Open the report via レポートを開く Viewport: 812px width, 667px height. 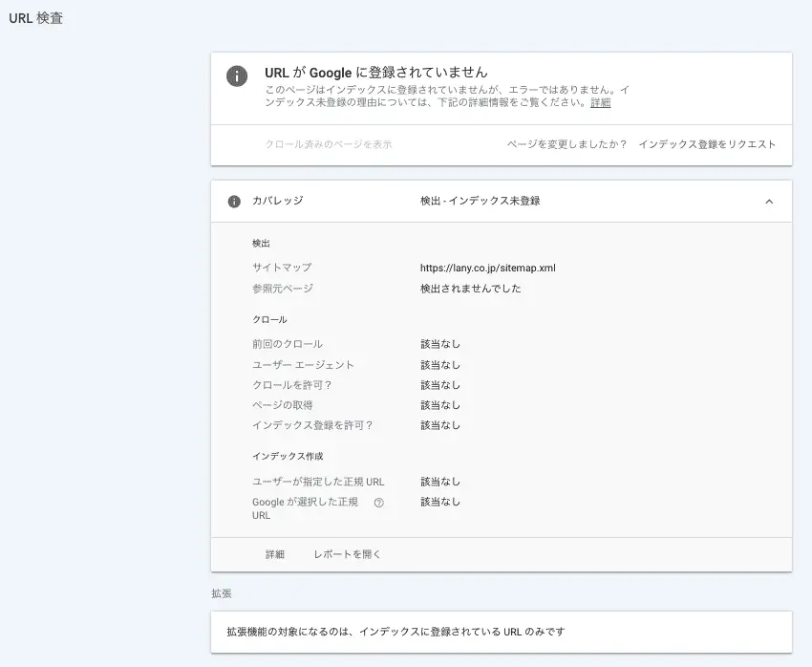click(x=347, y=554)
